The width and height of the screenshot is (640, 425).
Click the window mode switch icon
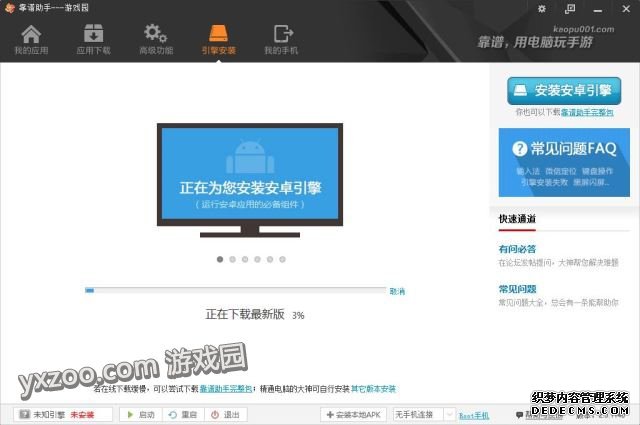coord(570,9)
